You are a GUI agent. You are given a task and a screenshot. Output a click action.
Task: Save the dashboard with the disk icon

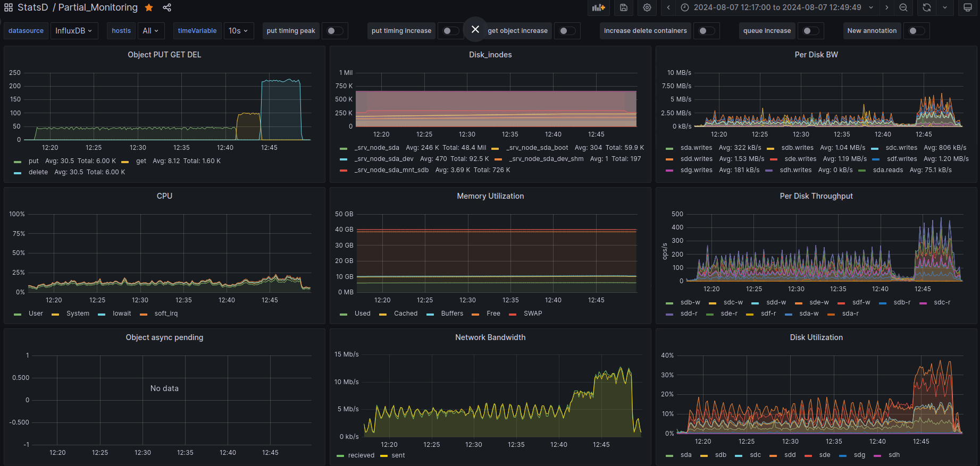pos(624,7)
